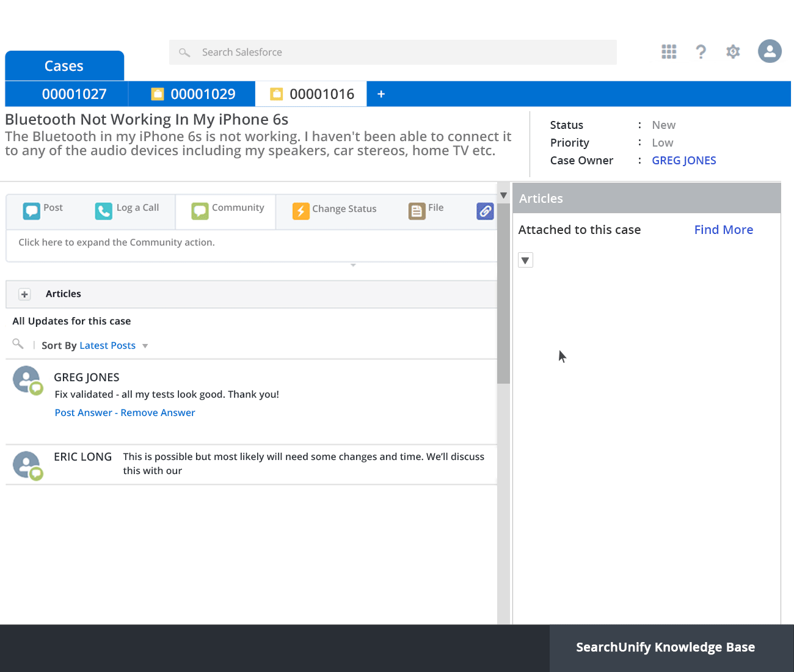The width and height of the screenshot is (794, 672).
Task: Click the Change Status lightning icon
Action: pos(301,211)
